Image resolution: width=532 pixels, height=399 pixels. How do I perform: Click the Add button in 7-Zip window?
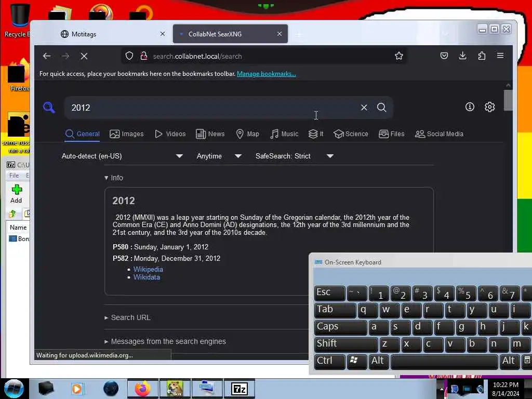click(16, 194)
